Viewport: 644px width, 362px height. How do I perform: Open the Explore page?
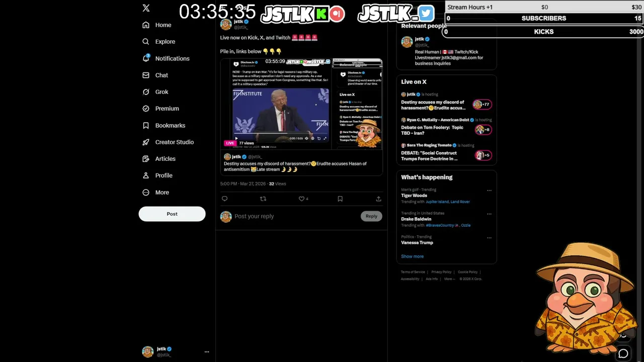(x=159, y=42)
